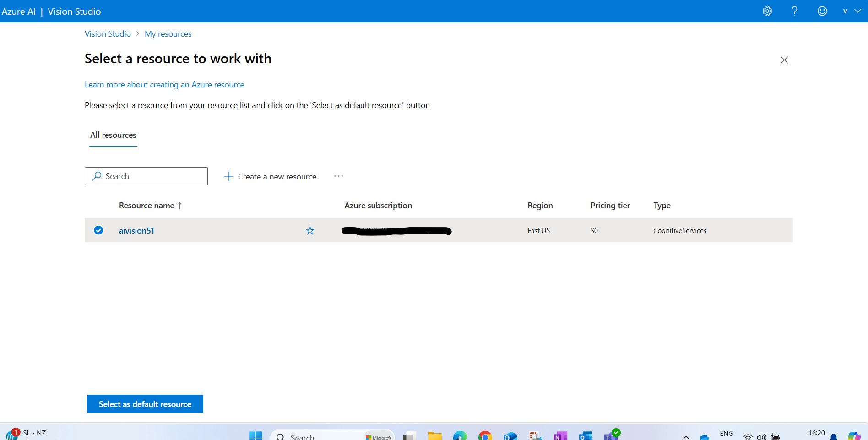Open the ENG language indicator
868x440 pixels.
[726, 434]
